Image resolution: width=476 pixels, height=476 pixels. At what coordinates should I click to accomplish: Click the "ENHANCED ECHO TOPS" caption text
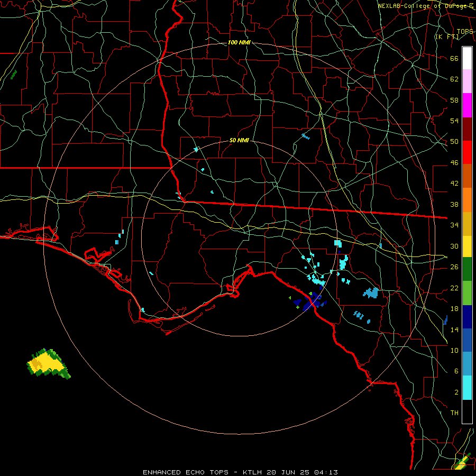coord(185,472)
